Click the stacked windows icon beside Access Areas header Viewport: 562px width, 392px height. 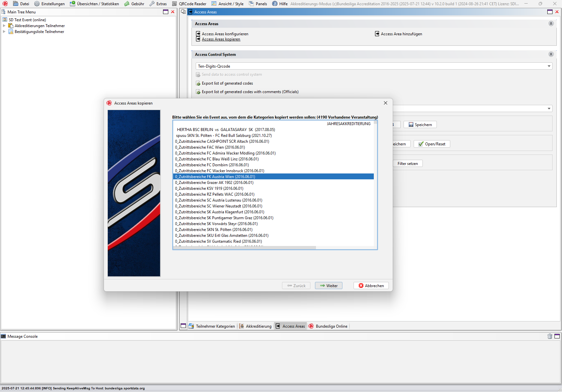[x=183, y=12]
